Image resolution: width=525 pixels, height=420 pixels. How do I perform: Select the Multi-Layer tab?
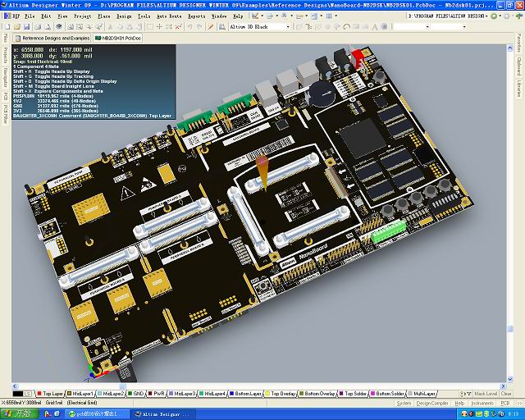coord(422,394)
